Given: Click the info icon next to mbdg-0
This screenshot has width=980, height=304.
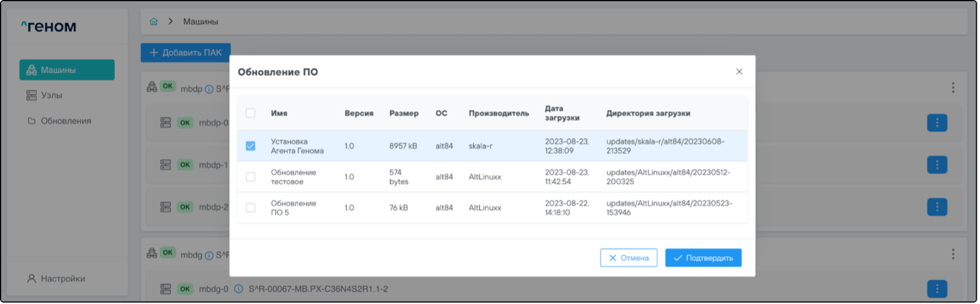Looking at the screenshot, I should click(x=238, y=289).
